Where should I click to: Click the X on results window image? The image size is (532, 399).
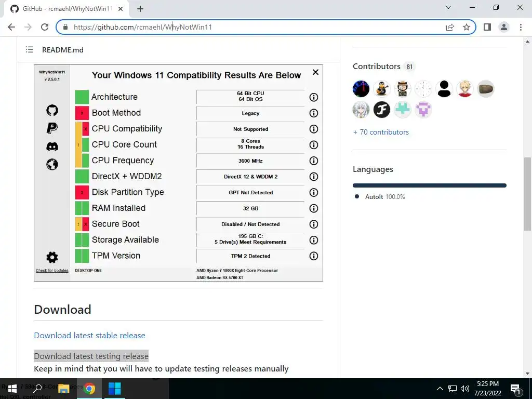[315, 72]
